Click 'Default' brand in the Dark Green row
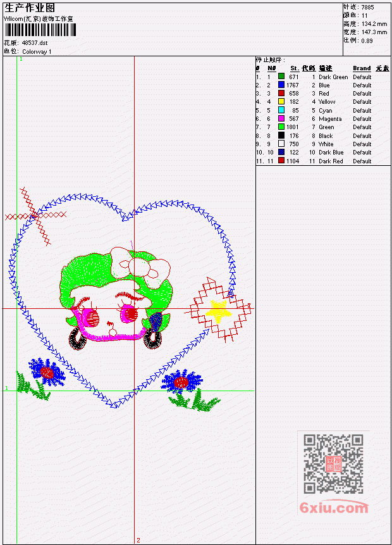Image resolution: width=392 pixels, height=545 pixels. tap(362, 77)
